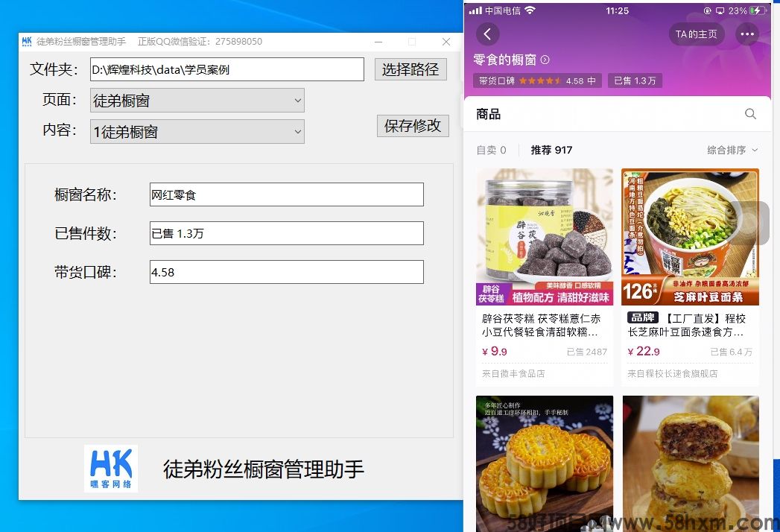Open the three-dots more menu
Screen dimensions: 780x532
pyautogui.click(x=747, y=34)
